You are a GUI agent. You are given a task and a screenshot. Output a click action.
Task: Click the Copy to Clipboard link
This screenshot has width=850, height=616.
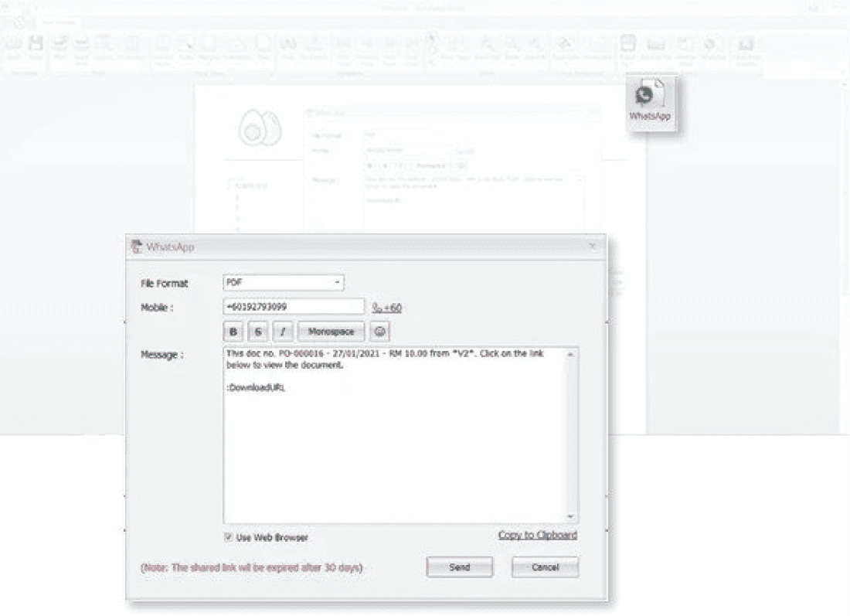(538, 535)
